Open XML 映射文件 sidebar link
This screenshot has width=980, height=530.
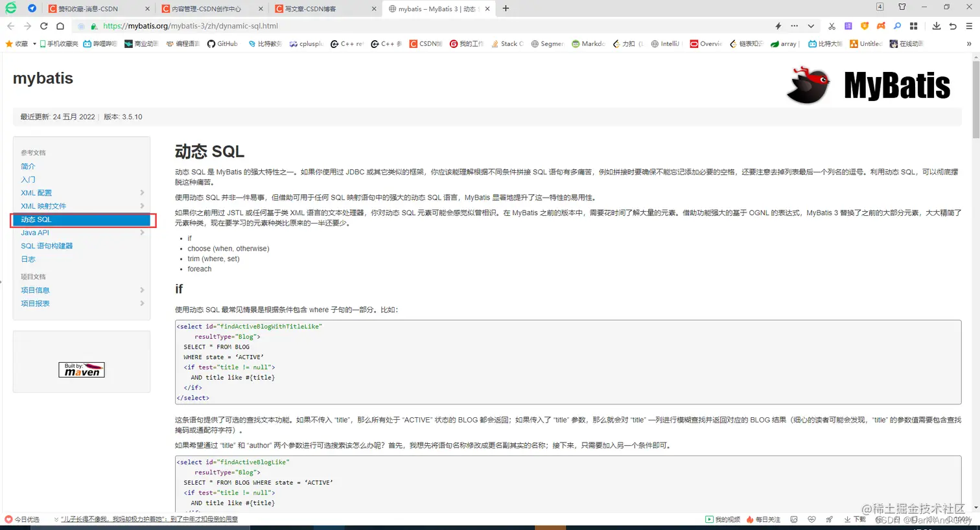pos(43,206)
